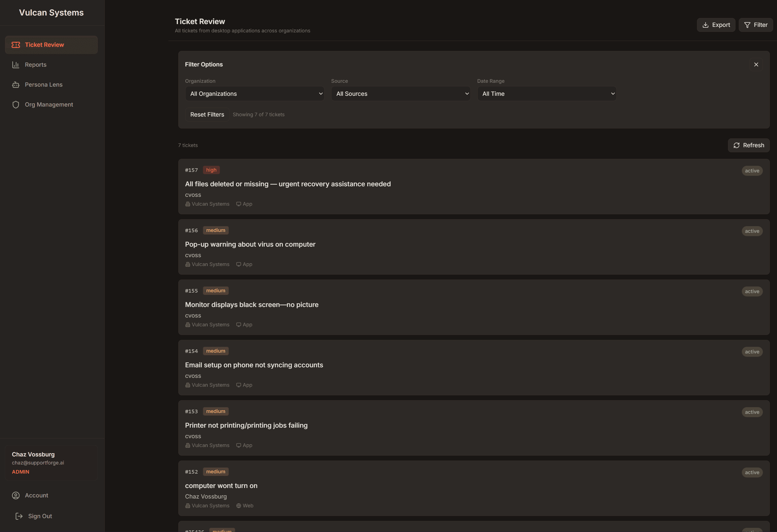The height and width of the screenshot is (532, 777).
Task: Open the All Organizations dropdown
Action: [x=254, y=94]
